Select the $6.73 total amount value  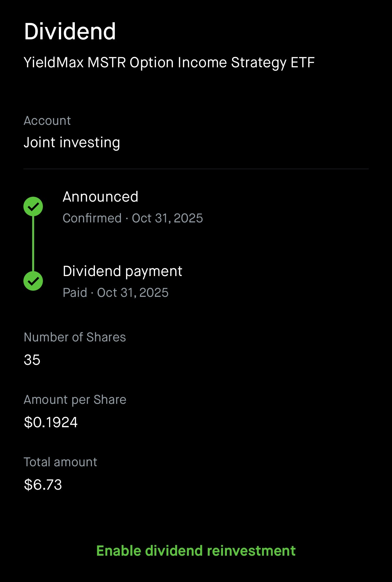pyautogui.click(x=43, y=485)
